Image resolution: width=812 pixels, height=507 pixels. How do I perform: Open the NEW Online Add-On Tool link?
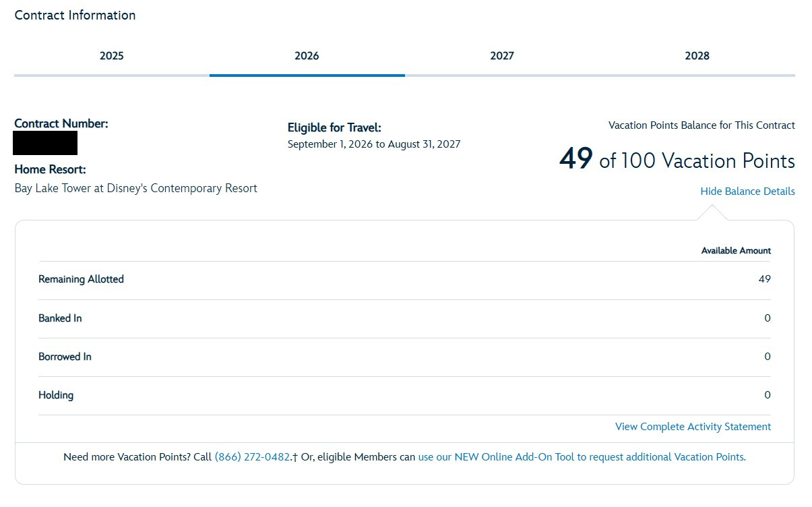point(582,457)
